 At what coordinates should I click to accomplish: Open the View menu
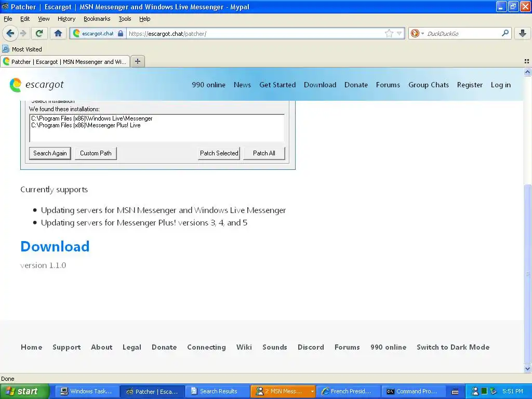coord(44,19)
